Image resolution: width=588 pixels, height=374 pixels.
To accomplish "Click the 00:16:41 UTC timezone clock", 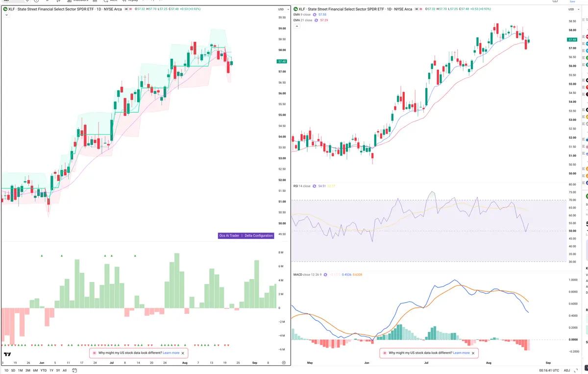I will click(549, 371).
